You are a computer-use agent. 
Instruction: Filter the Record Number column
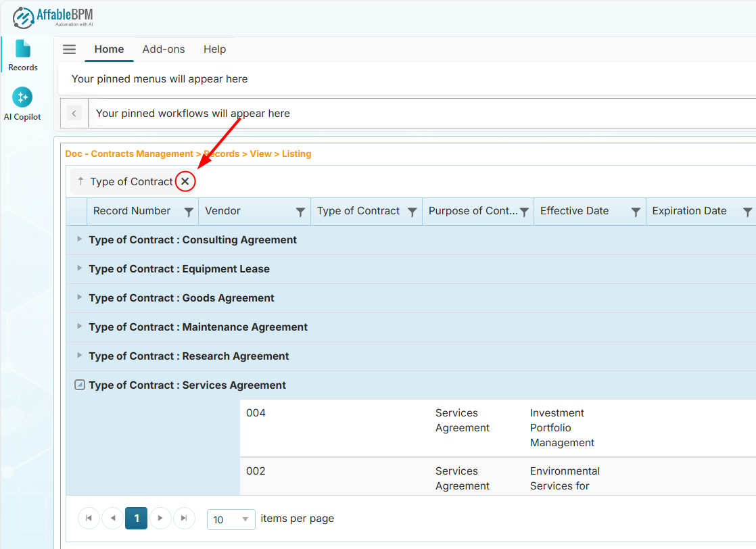(188, 211)
